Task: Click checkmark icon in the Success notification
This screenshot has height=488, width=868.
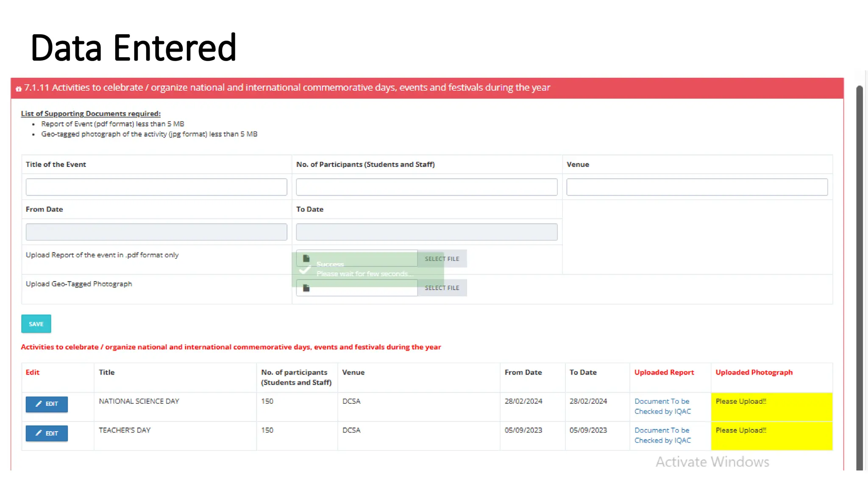Action: click(x=305, y=270)
